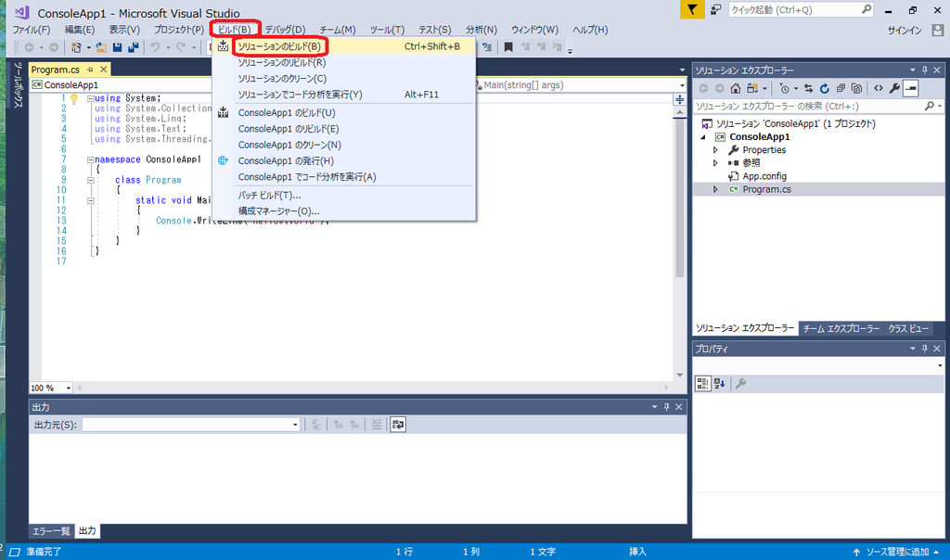Select the ソリューション 'ConsoleApp1' root node
Screen dimensions: 950x560
click(x=795, y=123)
